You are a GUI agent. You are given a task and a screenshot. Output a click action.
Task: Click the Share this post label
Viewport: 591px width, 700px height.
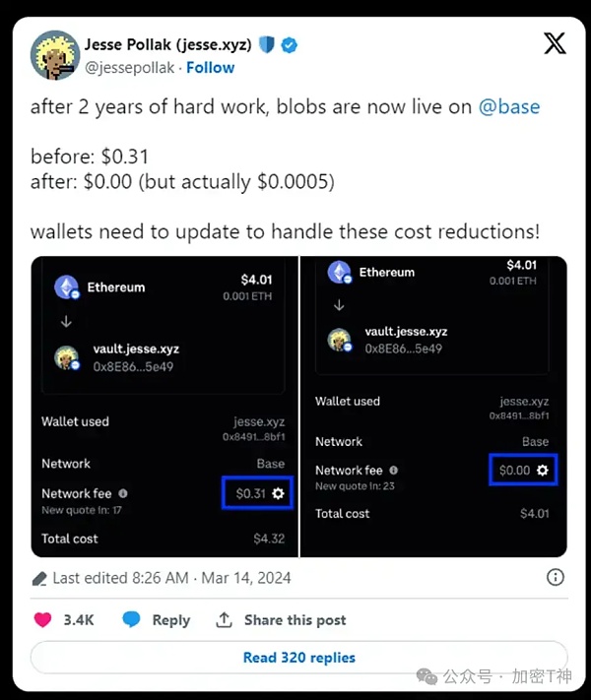295,620
